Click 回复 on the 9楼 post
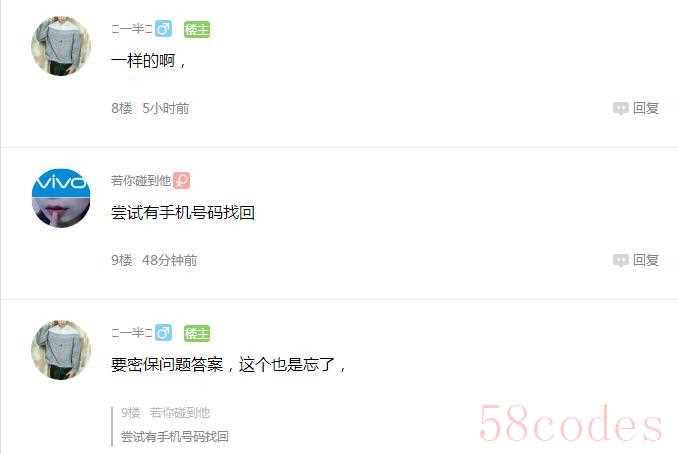This screenshot has width=678, height=454. point(646,260)
